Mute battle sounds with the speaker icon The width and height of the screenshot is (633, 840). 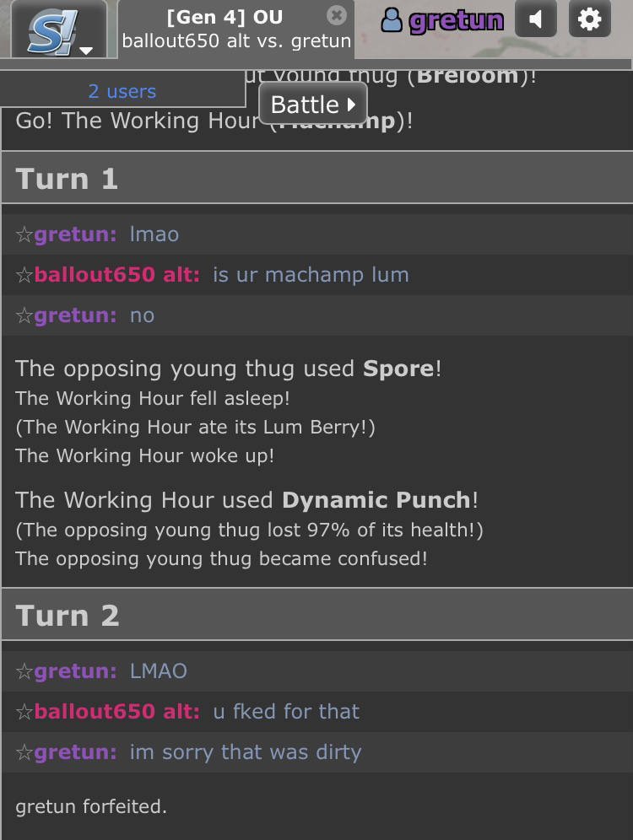[537, 19]
